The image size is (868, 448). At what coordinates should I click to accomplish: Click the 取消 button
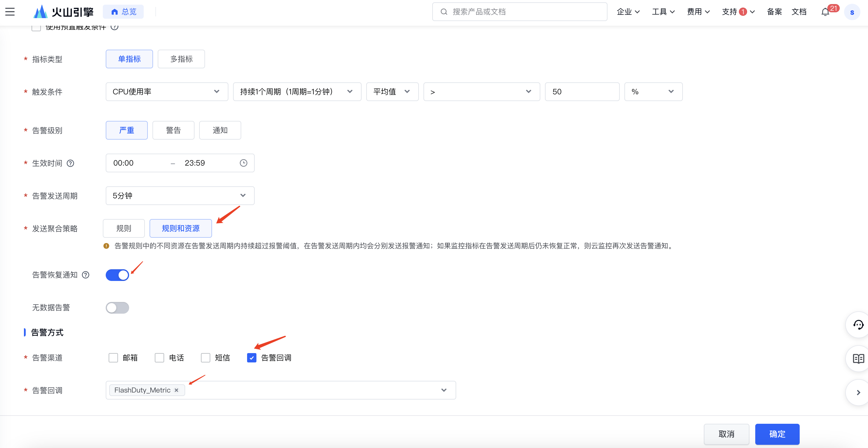pyautogui.click(x=726, y=434)
